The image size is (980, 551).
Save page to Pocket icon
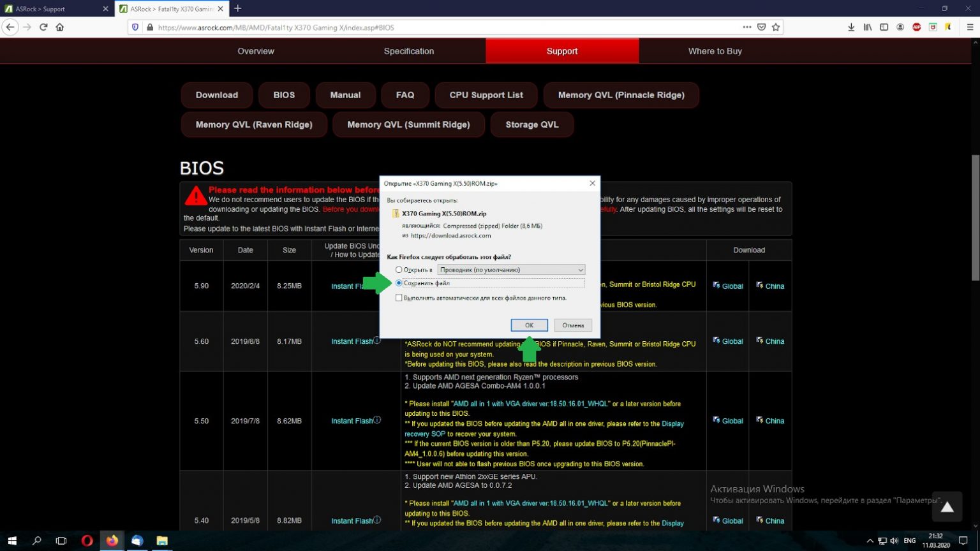coord(761,27)
